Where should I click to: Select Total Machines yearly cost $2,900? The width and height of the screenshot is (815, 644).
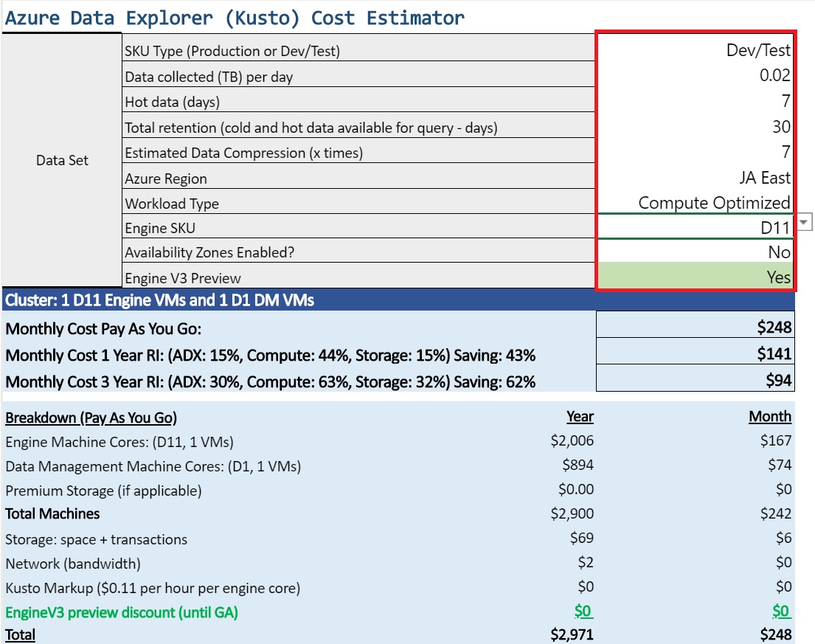[572, 513]
